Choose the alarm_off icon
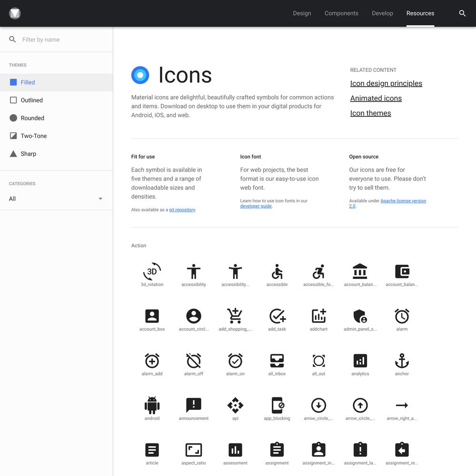The height and width of the screenshot is (476, 476). coord(194,361)
